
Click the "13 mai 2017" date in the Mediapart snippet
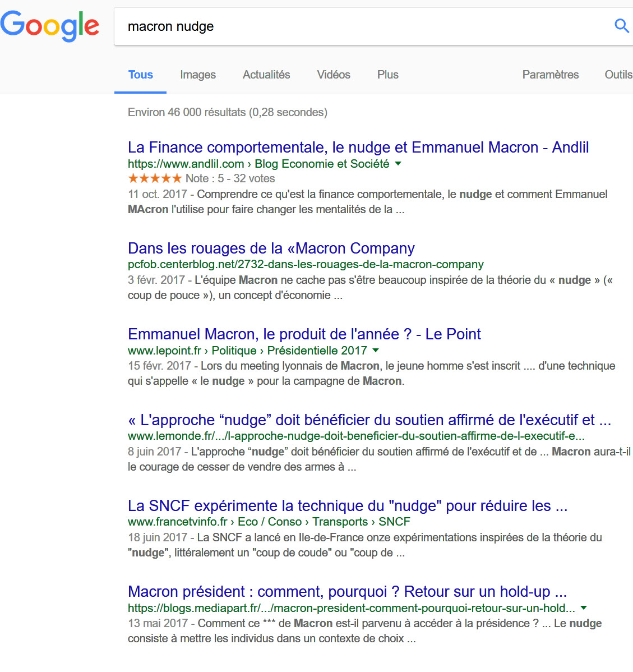click(158, 623)
